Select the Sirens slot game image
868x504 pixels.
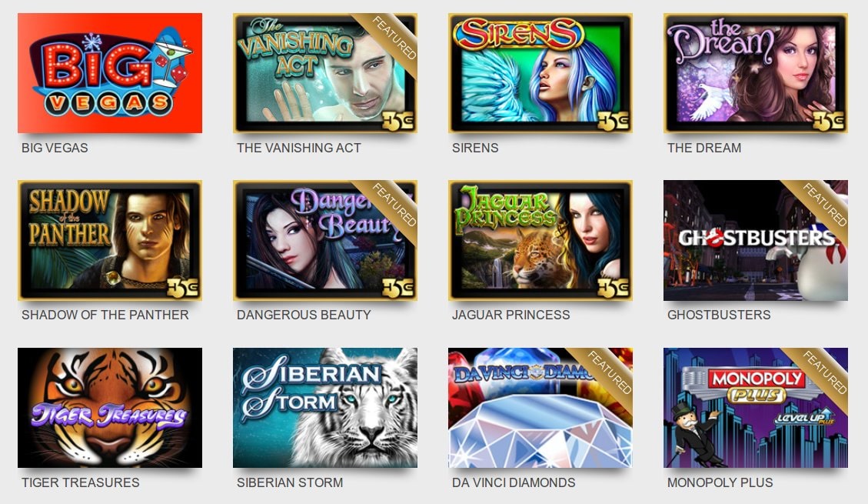coord(540,73)
